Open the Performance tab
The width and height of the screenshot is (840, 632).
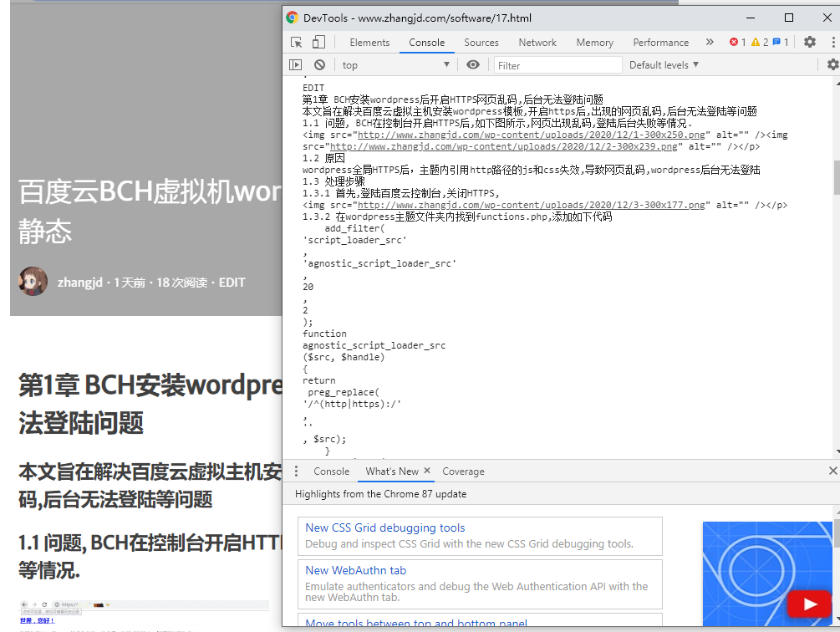tap(660, 43)
